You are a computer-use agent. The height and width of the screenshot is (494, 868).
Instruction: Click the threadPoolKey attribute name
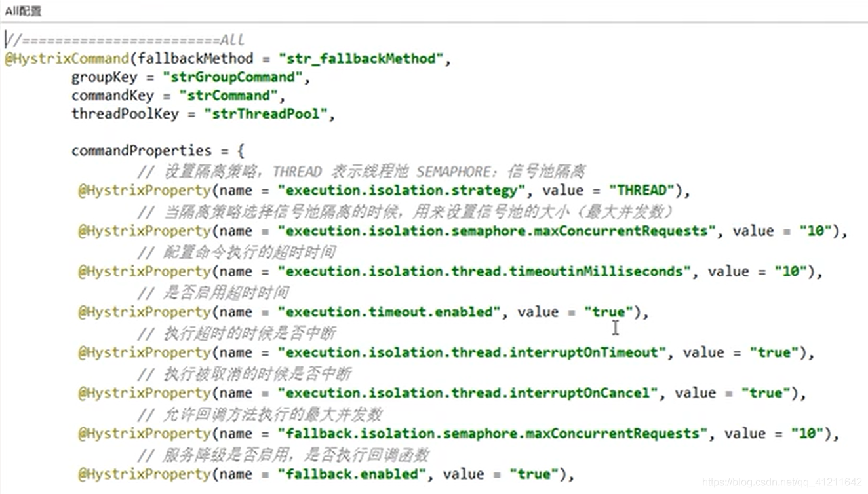click(125, 114)
